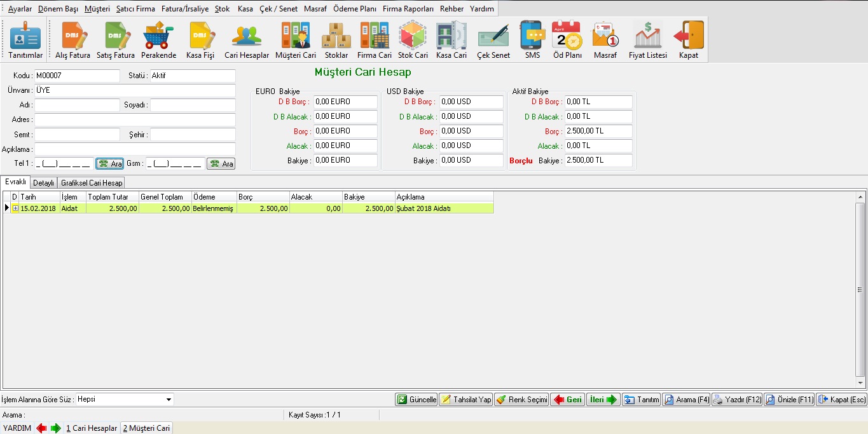Switch to the Grafiksel Cari Hesap tab

pos(92,183)
